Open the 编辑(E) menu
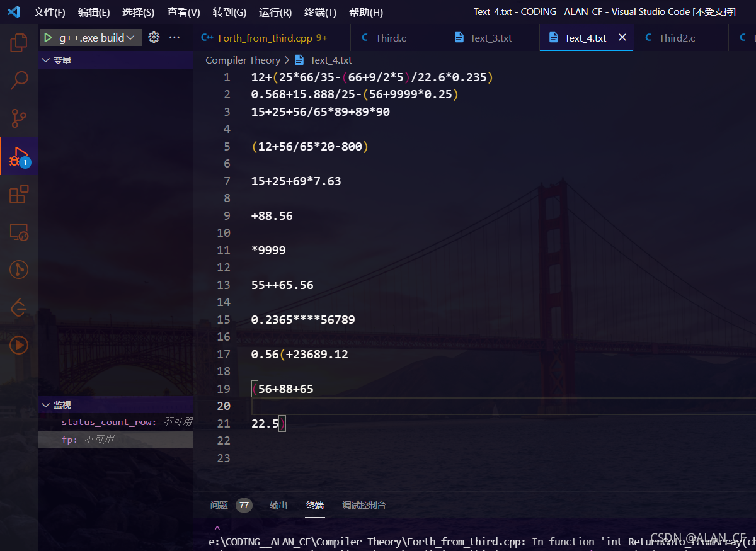 tap(94, 13)
